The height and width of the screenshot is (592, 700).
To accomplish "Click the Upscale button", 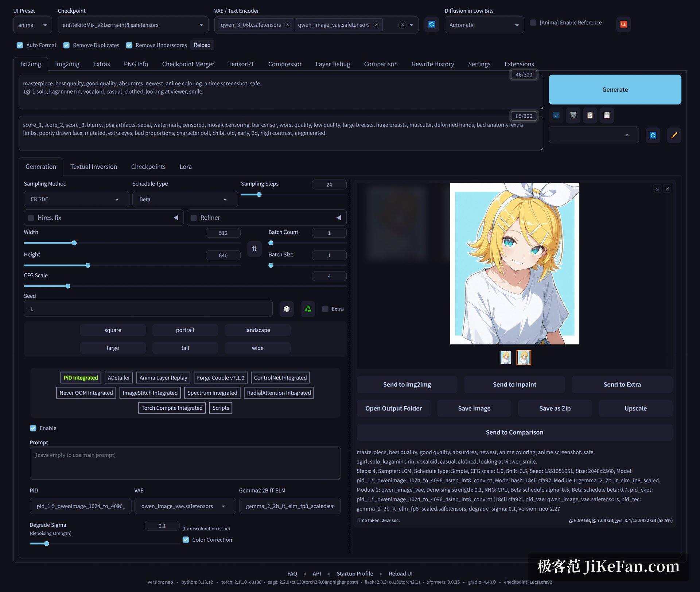I will pyautogui.click(x=635, y=408).
